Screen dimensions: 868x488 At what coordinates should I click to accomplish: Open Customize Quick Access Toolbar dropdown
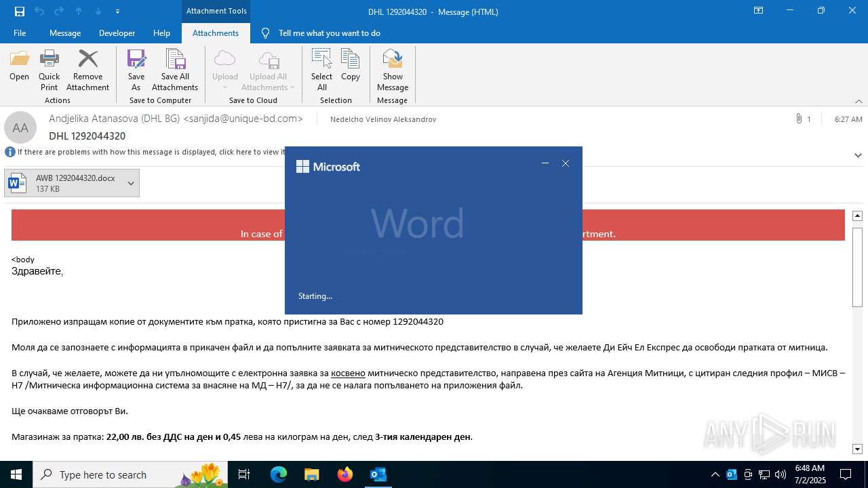(118, 12)
